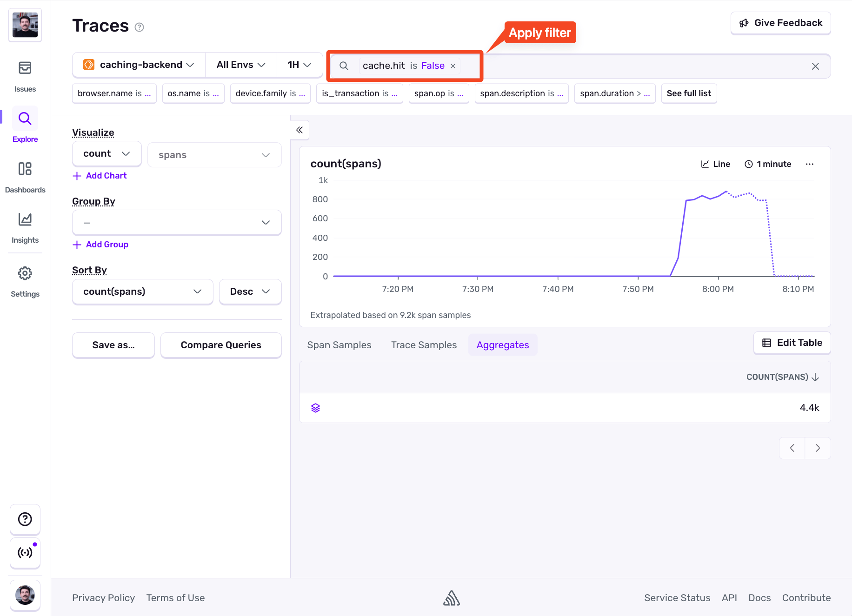The height and width of the screenshot is (616, 852).
Task: Click the empty search input area
Action: [x=632, y=66]
